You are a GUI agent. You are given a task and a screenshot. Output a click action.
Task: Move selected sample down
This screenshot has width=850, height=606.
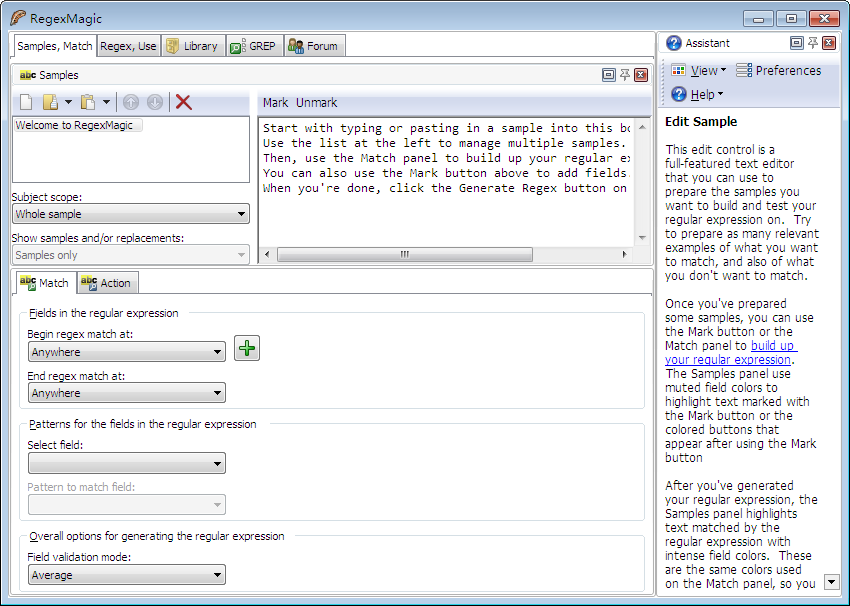click(x=154, y=102)
